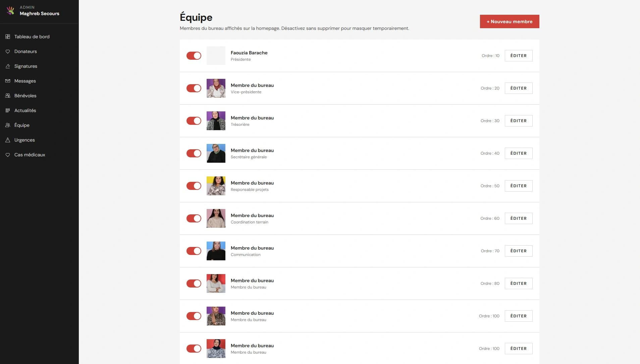Click the Responsable projets photo thumbnail
640x364 pixels.
(216, 186)
